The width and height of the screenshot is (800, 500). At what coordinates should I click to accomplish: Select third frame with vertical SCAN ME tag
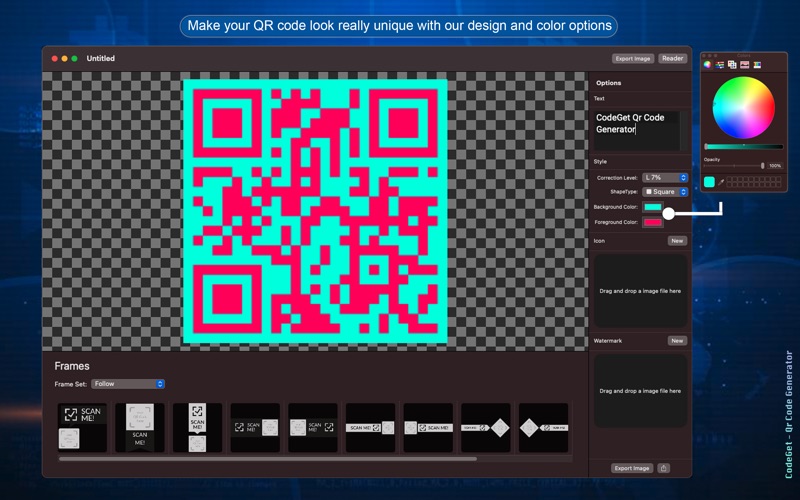click(197, 428)
